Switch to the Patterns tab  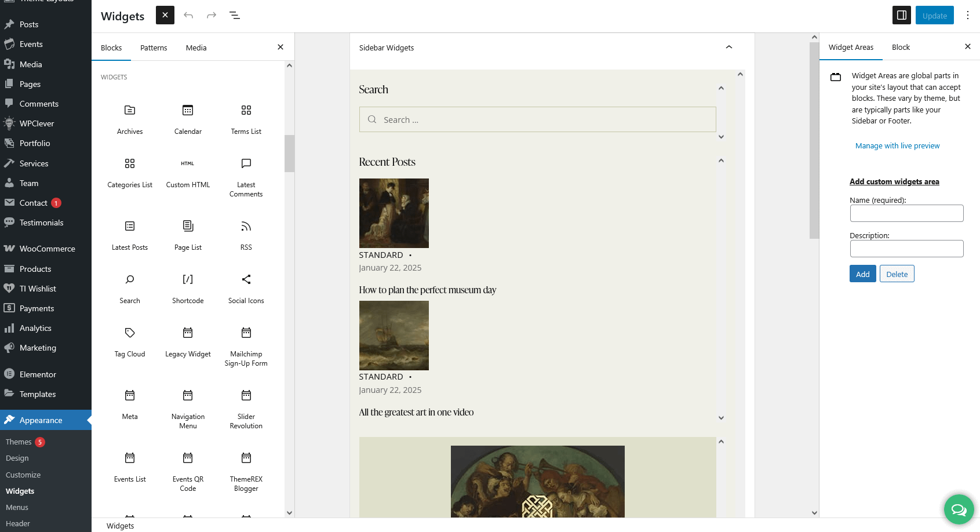coord(154,48)
